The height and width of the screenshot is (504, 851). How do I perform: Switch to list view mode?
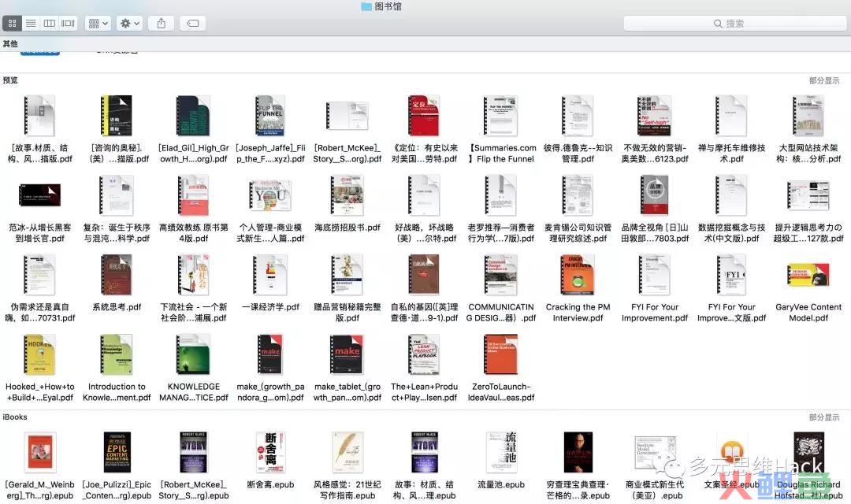pyautogui.click(x=31, y=24)
